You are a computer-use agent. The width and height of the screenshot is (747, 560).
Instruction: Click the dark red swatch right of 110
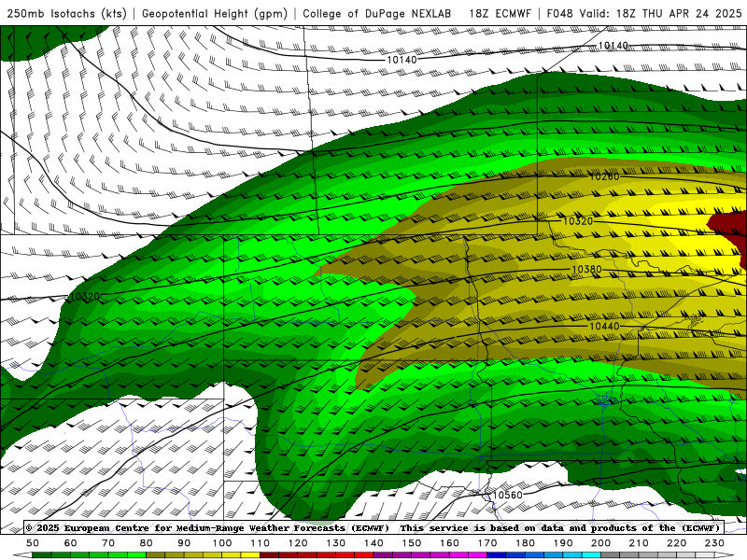(x=269, y=555)
